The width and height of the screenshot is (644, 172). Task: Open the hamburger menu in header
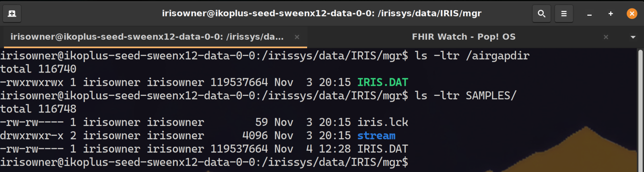point(563,14)
